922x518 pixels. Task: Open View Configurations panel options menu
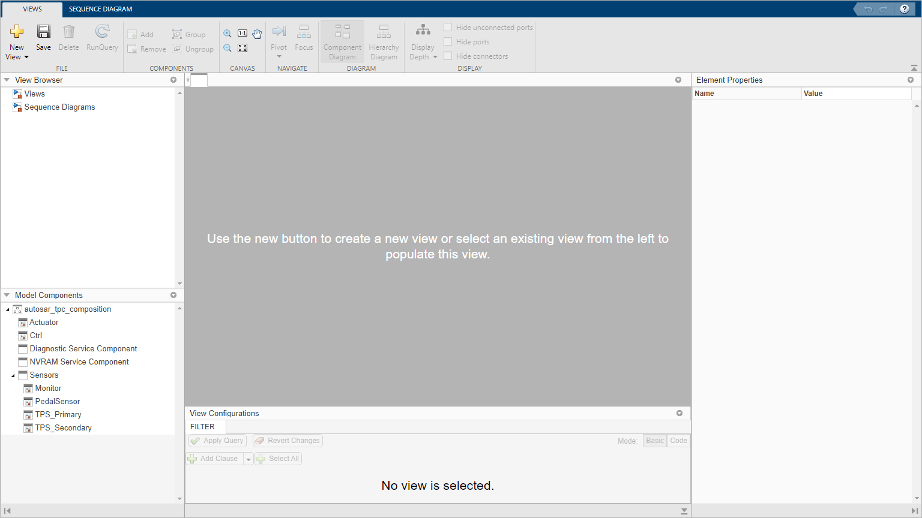[679, 413]
